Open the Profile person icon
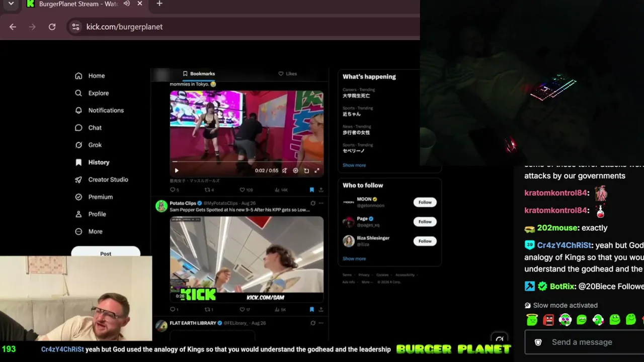This screenshot has width=644, height=362. (78, 214)
